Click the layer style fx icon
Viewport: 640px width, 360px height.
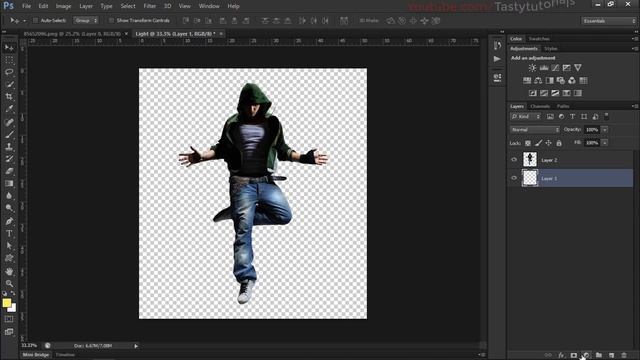tap(561, 355)
